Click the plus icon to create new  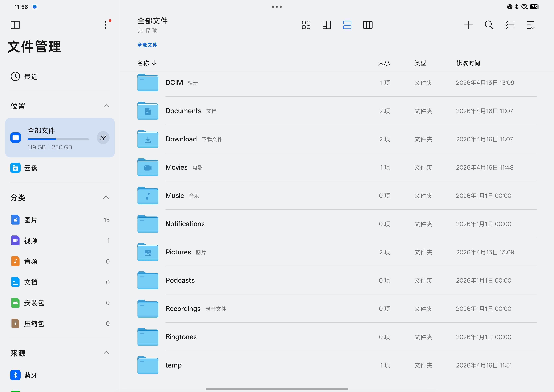point(468,25)
